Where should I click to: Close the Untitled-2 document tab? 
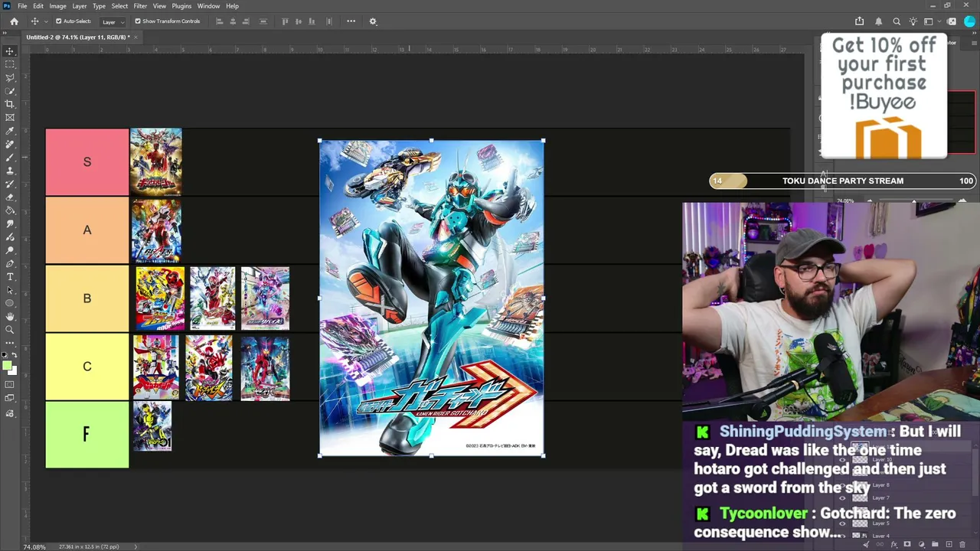click(x=135, y=37)
